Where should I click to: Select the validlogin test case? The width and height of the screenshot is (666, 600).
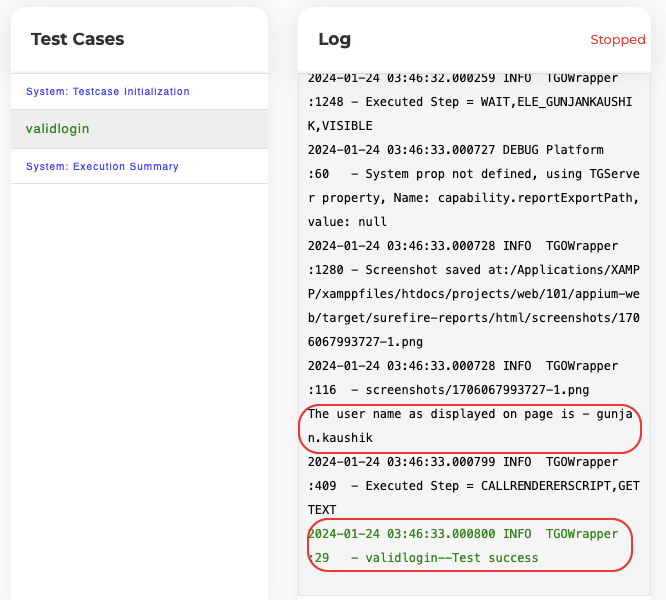[58, 129]
